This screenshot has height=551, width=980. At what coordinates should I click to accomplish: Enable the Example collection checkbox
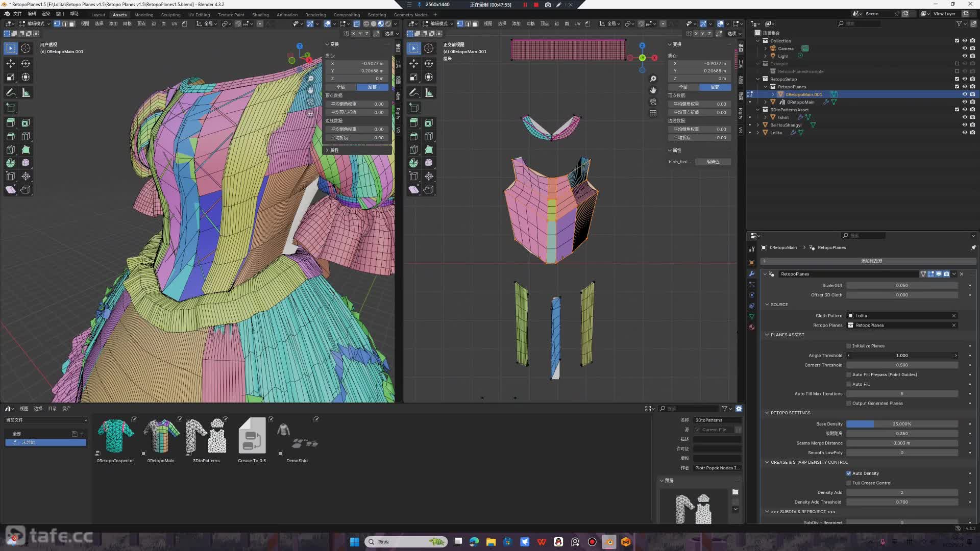coord(957,64)
